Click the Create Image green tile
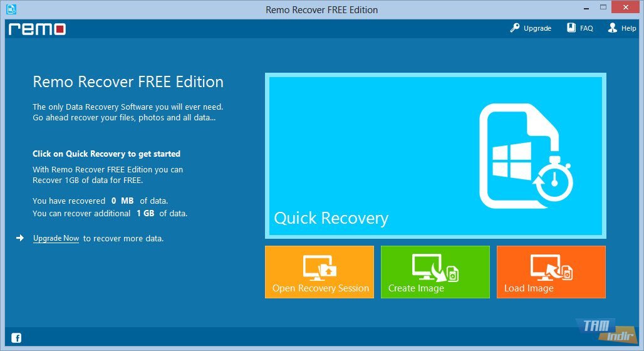The height and width of the screenshot is (351, 644). (x=435, y=272)
